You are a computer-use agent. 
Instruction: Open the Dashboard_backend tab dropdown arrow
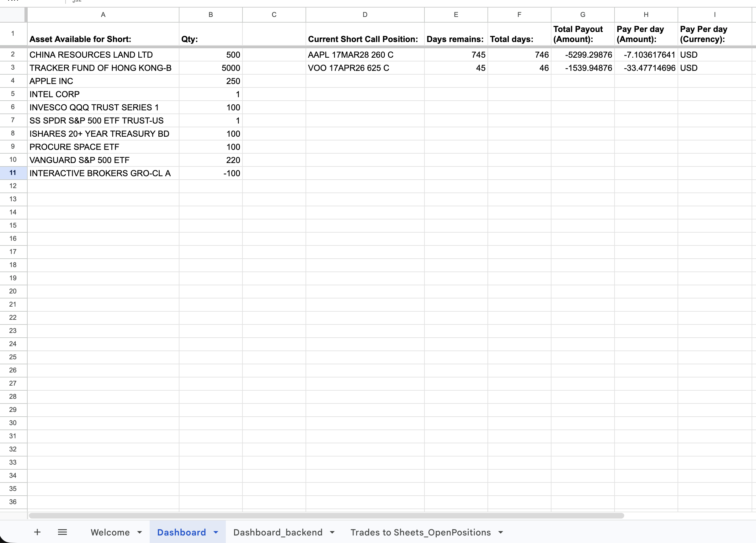pos(332,532)
